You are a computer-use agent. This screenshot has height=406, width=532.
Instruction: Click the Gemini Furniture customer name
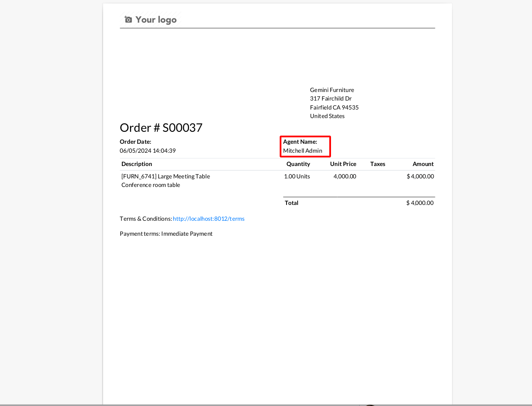click(332, 90)
